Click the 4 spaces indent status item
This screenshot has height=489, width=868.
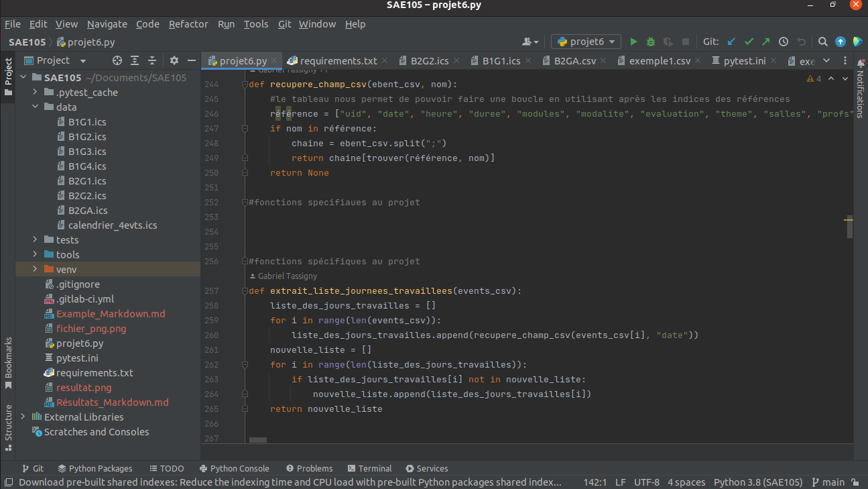tap(686, 482)
